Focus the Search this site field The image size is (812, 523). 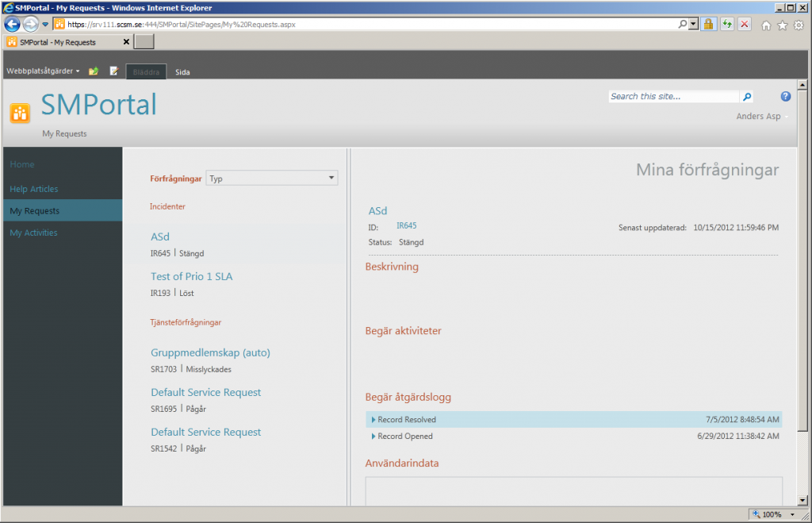click(673, 96)
